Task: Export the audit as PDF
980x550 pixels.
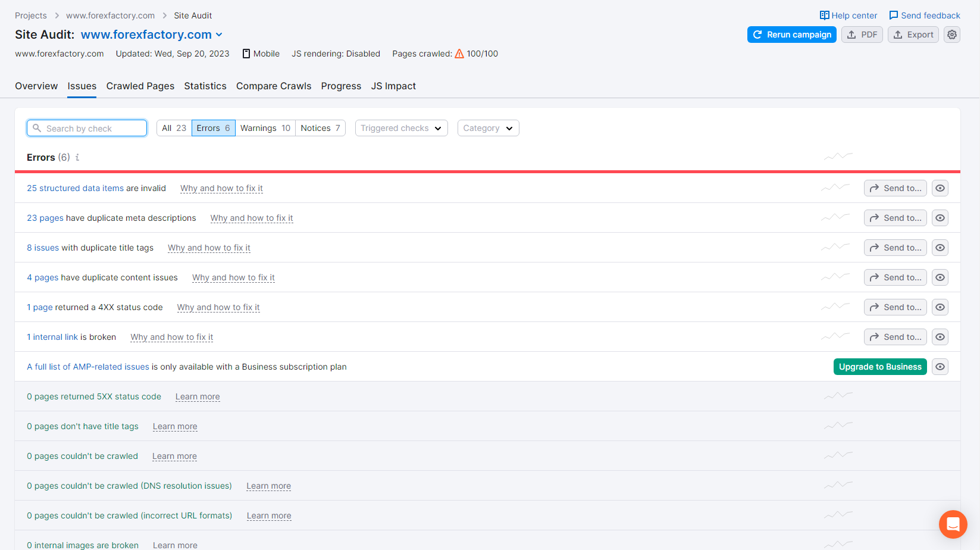Action: coord(862,35)
